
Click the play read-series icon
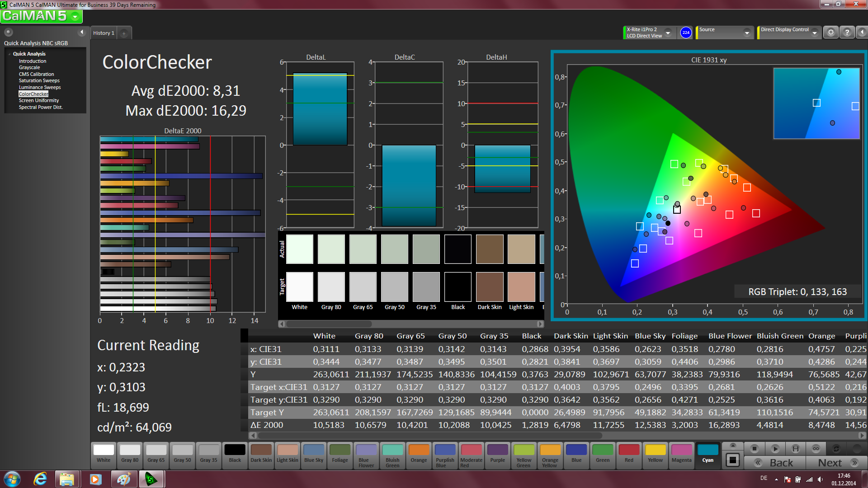[x=775, y=449]
